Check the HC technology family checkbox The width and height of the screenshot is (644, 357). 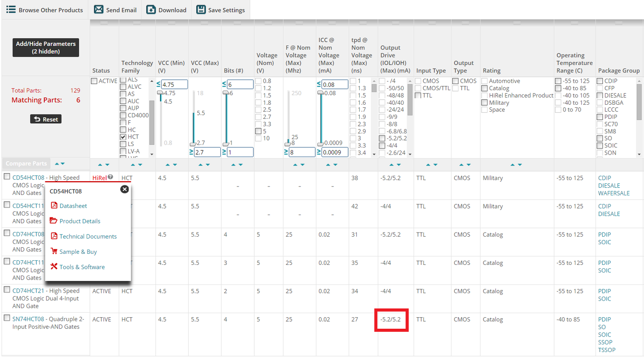click(123, 130)
